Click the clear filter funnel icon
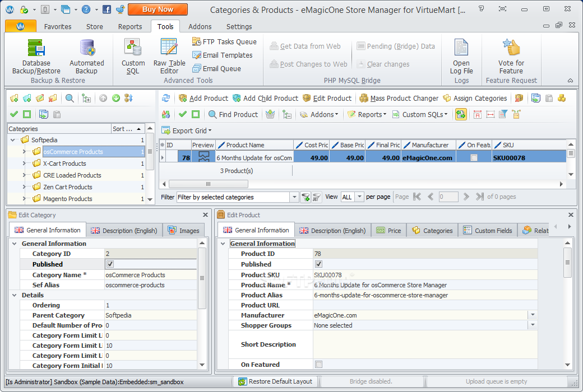 [x=316, y=197]
